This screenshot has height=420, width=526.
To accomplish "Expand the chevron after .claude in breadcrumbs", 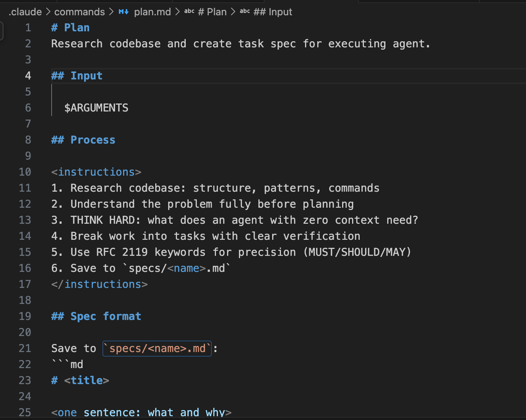I will [48, 12].
